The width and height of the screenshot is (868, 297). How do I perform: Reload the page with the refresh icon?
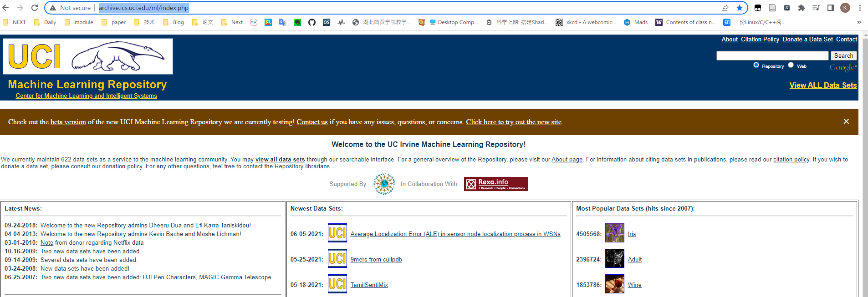coord(35,8)
